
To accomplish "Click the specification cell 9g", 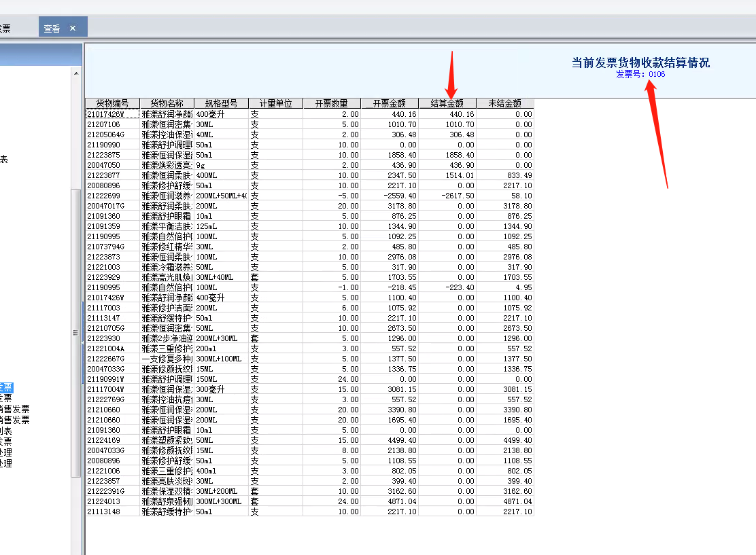I will [x=222, y=165].
